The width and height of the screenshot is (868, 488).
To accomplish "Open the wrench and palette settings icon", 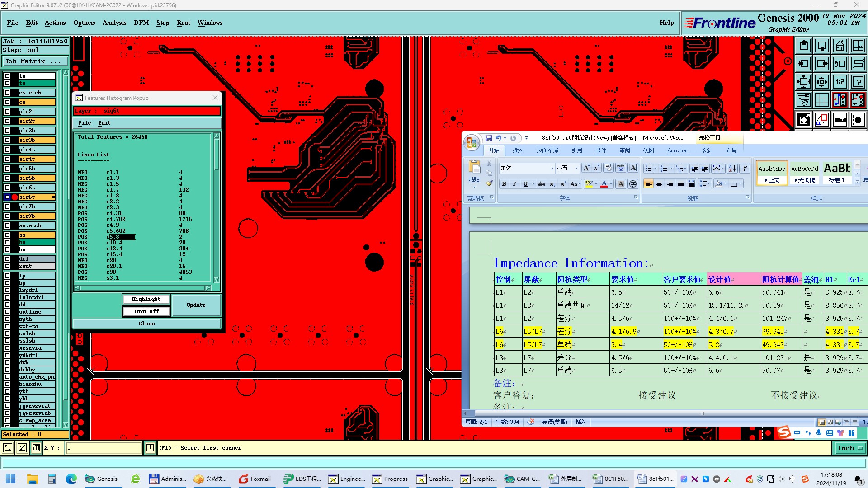I will point(804,100).
